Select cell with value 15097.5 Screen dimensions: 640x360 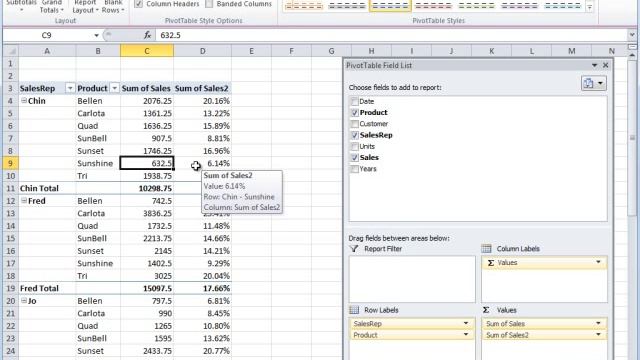click(x=147, y=288)
